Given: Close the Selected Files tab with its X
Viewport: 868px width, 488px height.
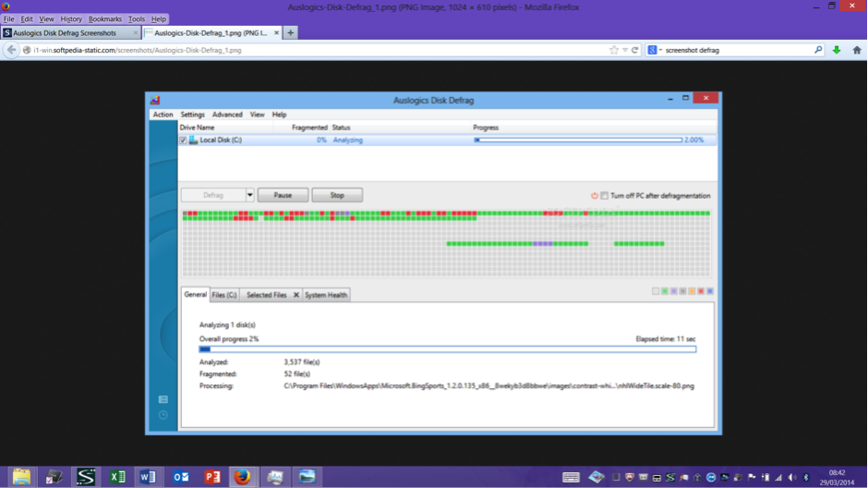Looking at the screenshot, I should coord(295,295).
